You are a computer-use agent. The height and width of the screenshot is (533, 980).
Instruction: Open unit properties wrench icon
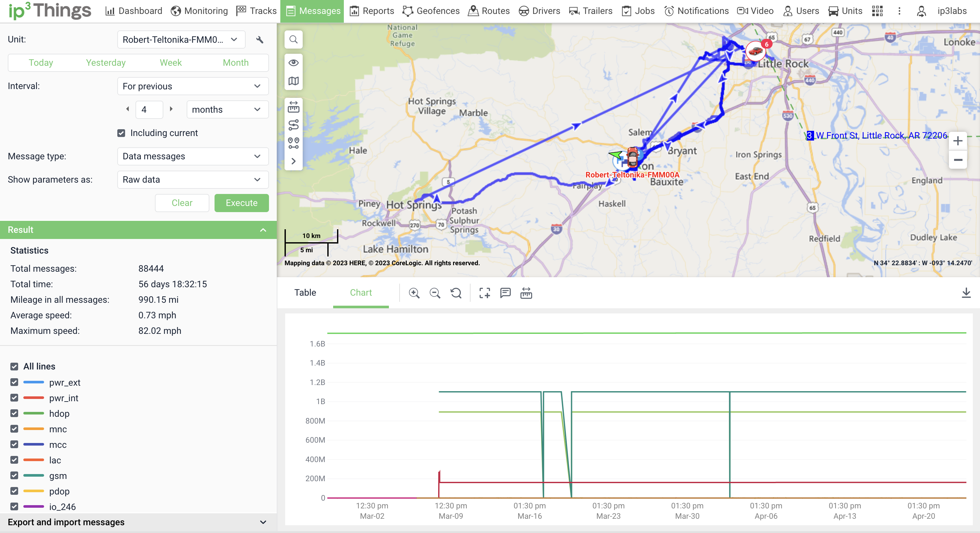[260, 40]
